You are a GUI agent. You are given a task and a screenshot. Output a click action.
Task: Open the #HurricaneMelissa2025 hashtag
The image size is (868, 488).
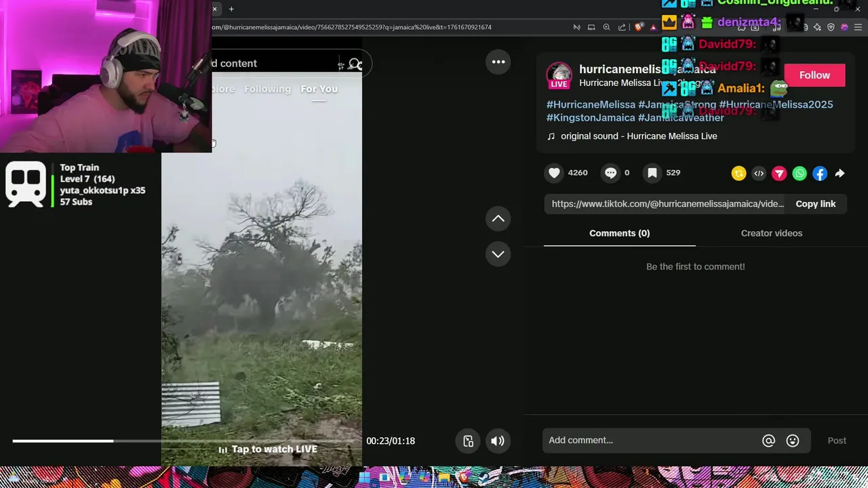[776, 104]
